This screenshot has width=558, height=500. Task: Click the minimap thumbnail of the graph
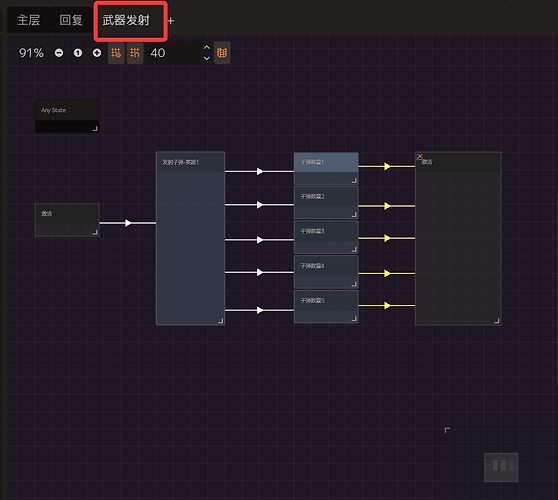[x=501, y=467]
